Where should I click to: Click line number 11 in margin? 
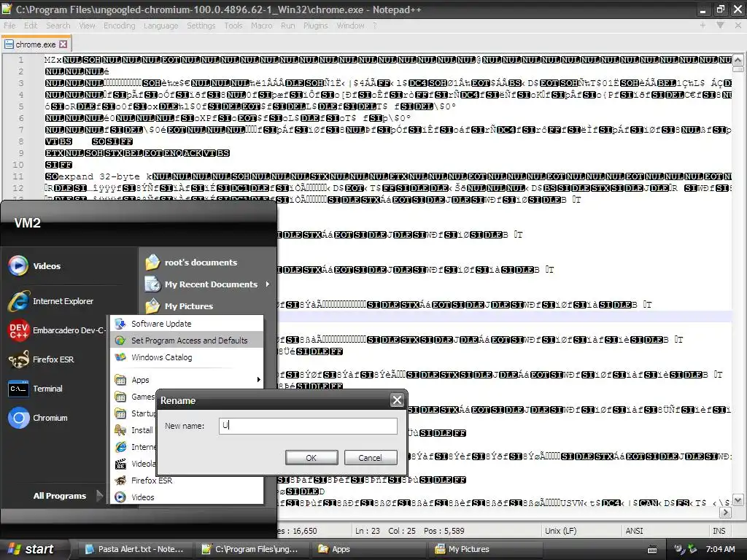(18, 176)
